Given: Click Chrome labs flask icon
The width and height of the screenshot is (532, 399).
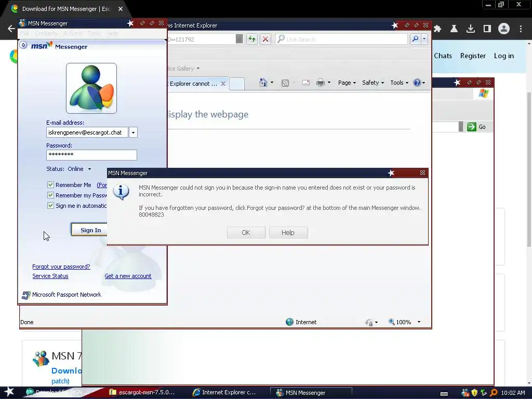Looking at the screenshot, I should pyautogui.click(x=454, y=29).
